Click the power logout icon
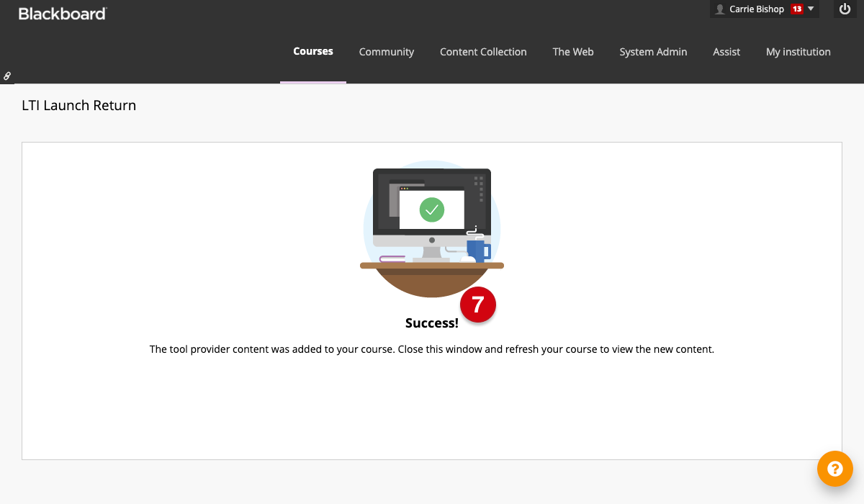 tap(845, 9)
